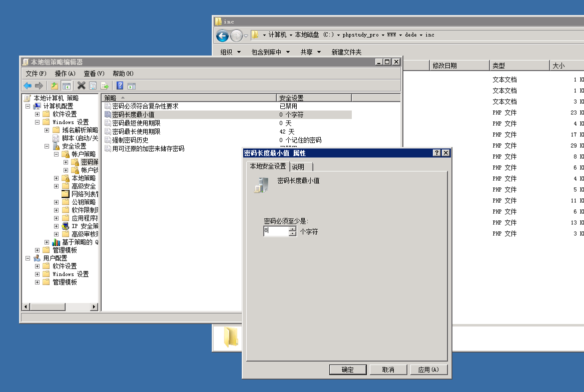The image size is (584, 392).
Task: Select the 用可还原的加密来储存密码 policy
Action: click(148, 148)
